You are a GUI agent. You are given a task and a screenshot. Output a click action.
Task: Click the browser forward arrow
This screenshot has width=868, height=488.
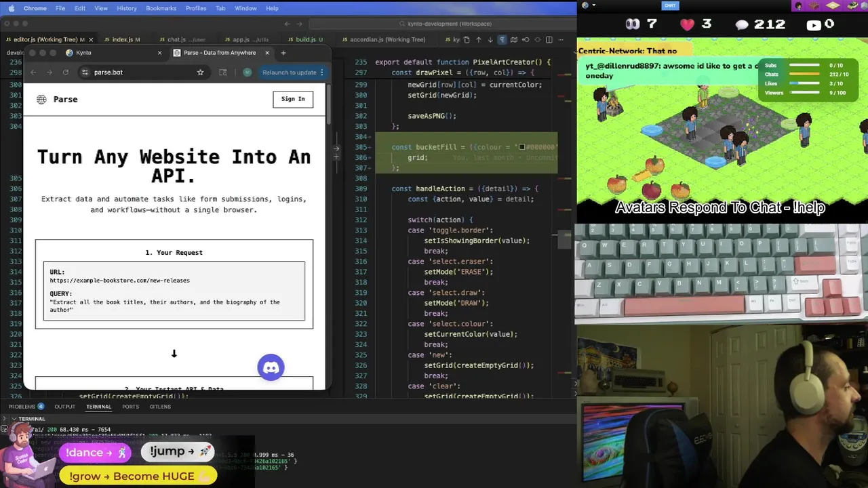point(50,72)
